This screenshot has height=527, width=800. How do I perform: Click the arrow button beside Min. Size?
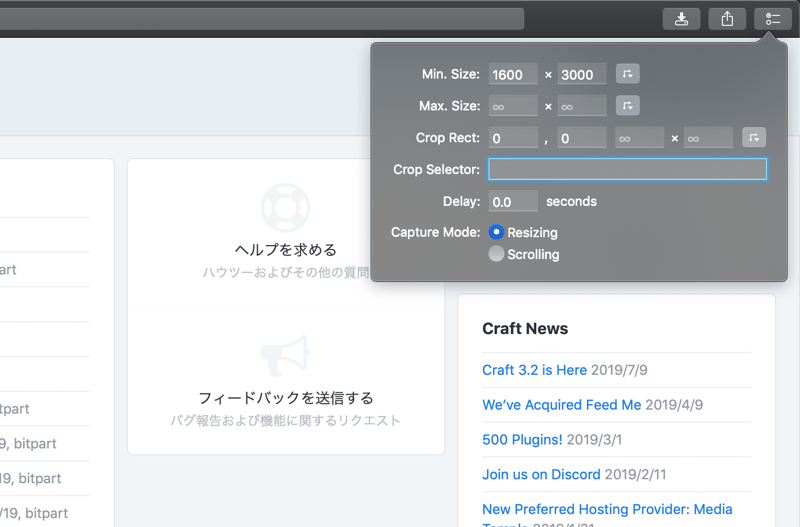[x=627, y=74]
